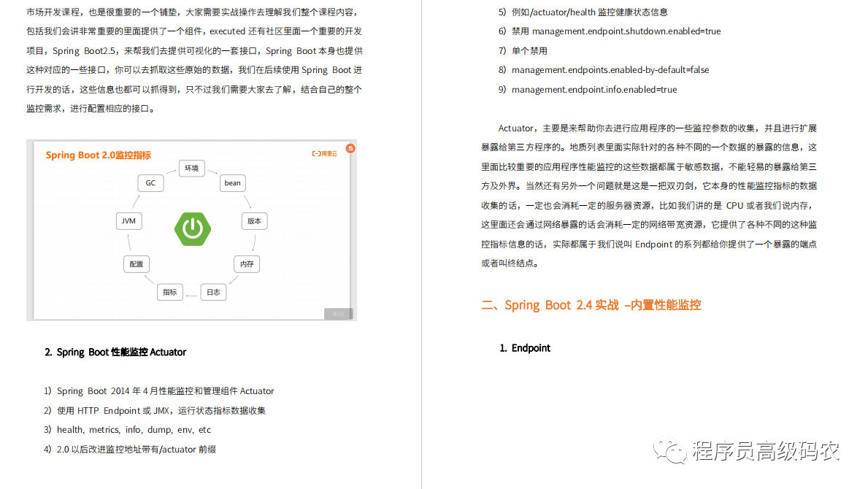
Task: Select the 版本 node in the diagram
Action: click(254, 220)
